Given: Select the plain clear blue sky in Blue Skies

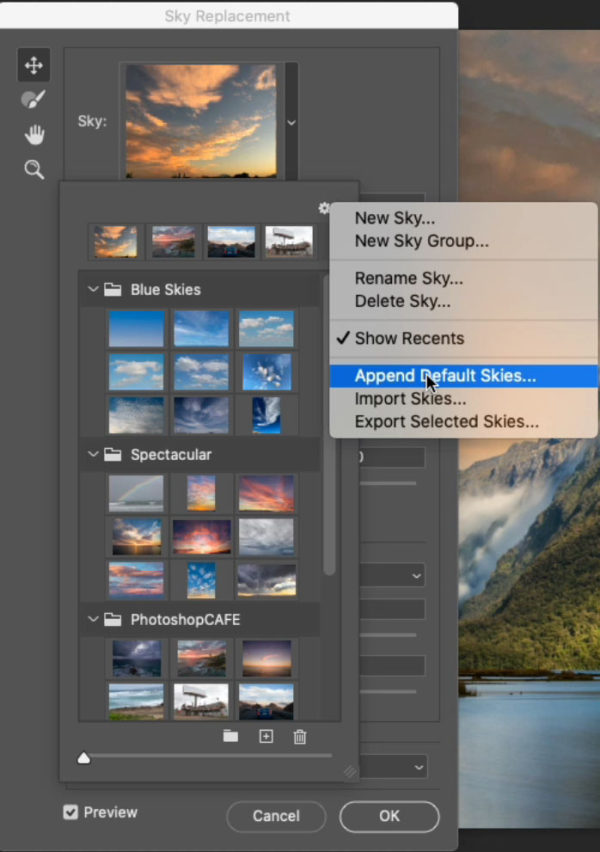Looking at the screenshot, I should [x=136, y=329].
